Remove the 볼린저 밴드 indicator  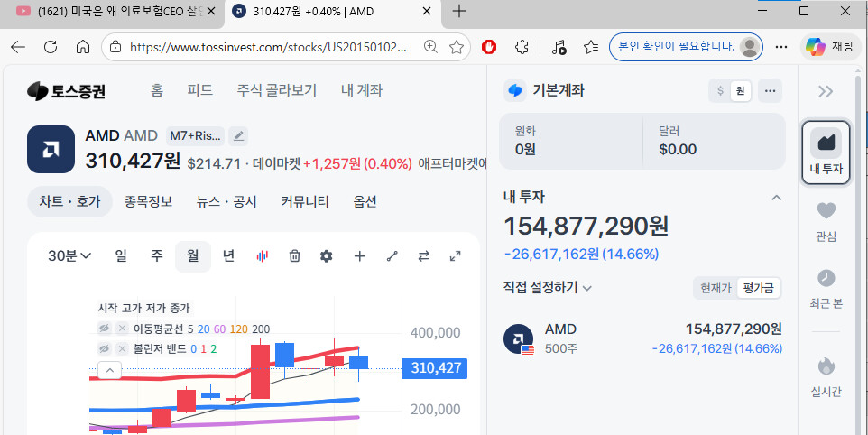pyautogui.click(x=123, y=348)
